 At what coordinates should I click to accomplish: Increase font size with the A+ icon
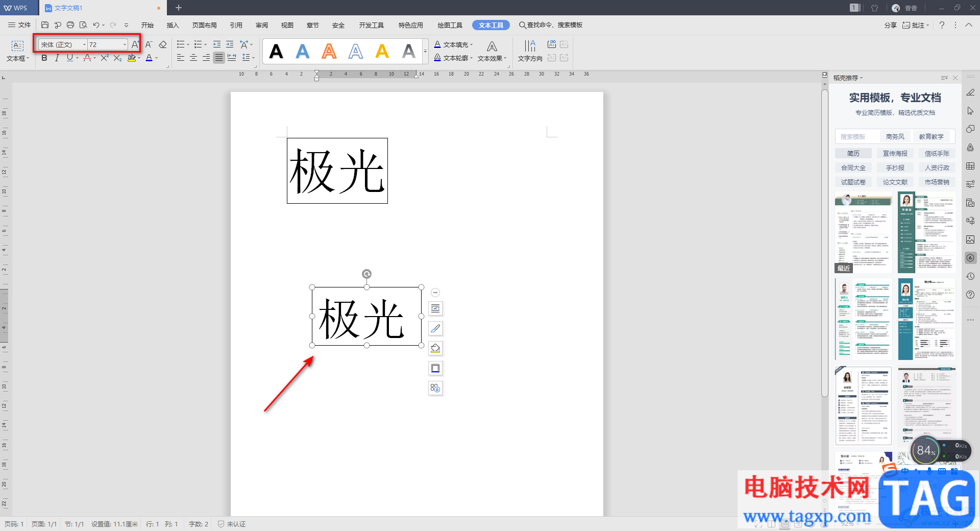(135, 44)
